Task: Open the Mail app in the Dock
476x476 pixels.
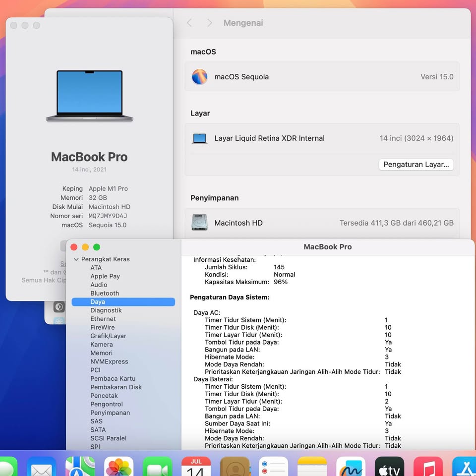Action: click(x=41, y=467)
